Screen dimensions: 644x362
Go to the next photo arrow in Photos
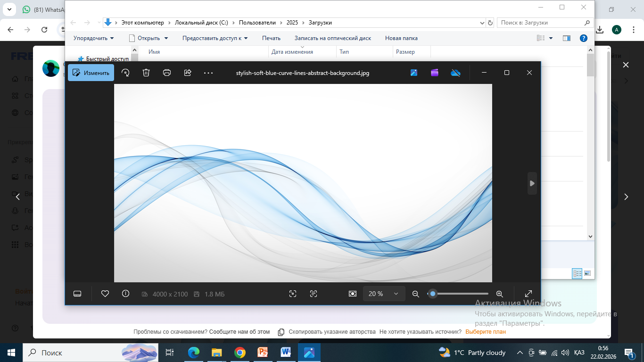tap(532, 183)
